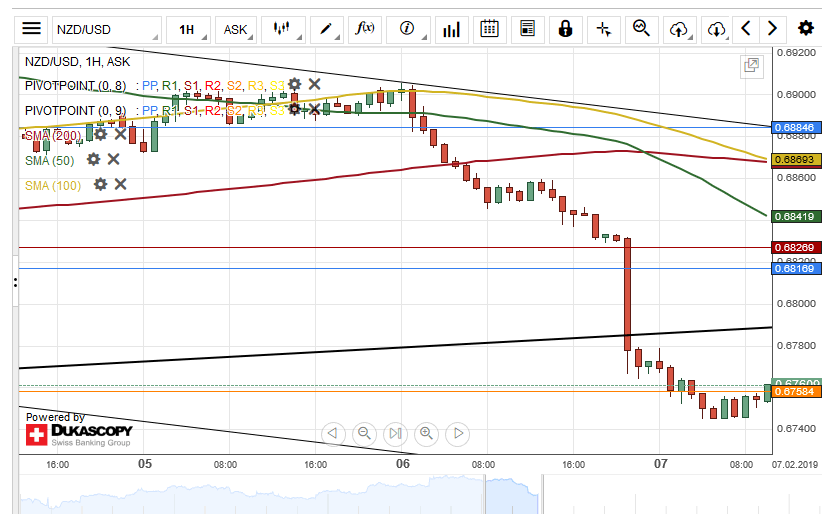Click the 0.68269 red pivot price label
831x516 pixels.
click(797, 248)
